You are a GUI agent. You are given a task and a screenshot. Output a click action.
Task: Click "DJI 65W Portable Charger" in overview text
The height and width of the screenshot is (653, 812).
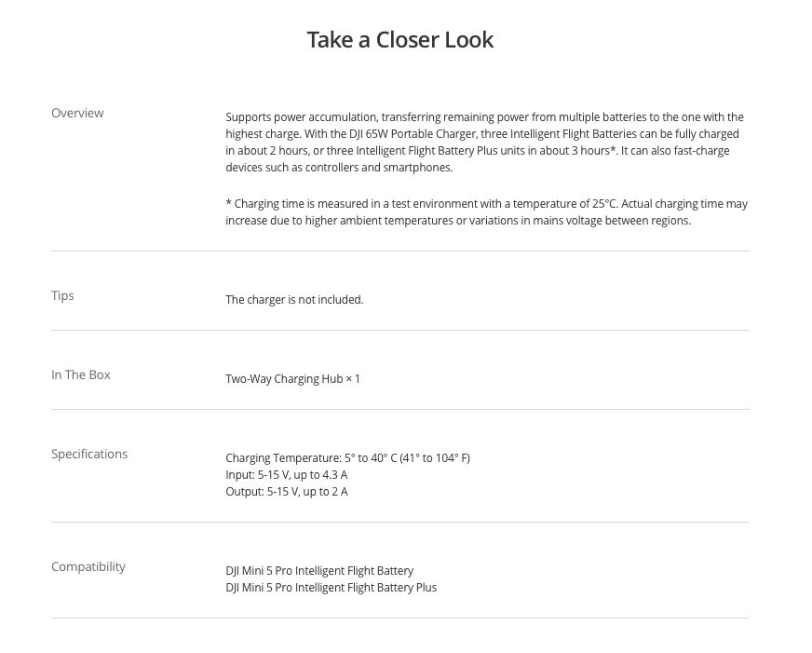413,133
